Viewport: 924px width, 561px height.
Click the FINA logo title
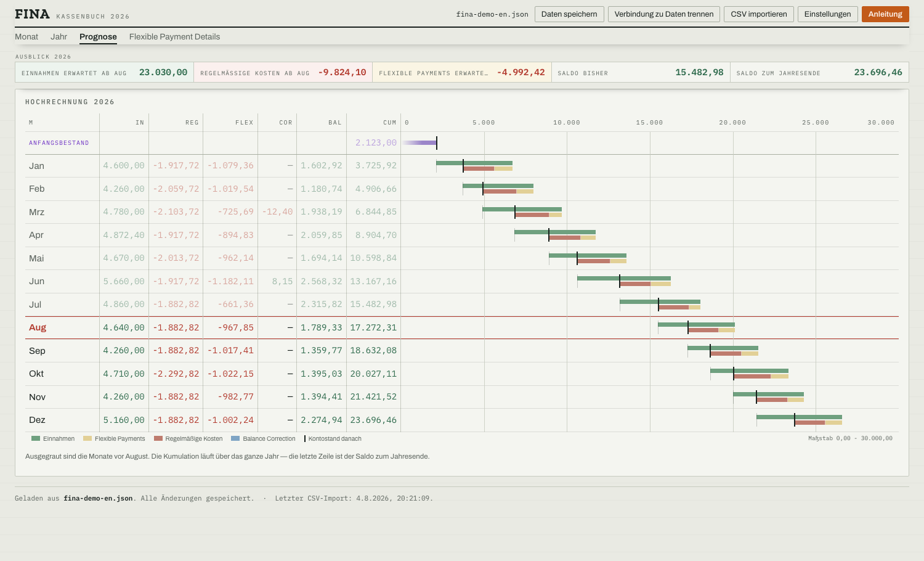click(x=32, y=14)
